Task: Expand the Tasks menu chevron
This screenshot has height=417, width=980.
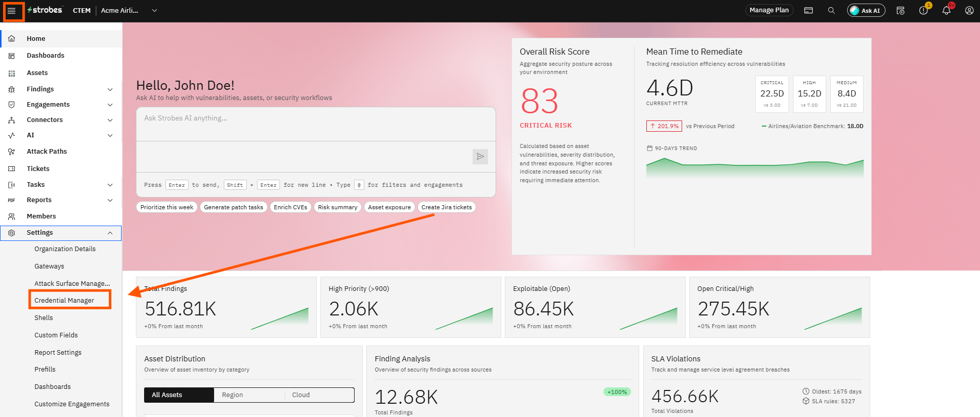Action: [110, 185]
